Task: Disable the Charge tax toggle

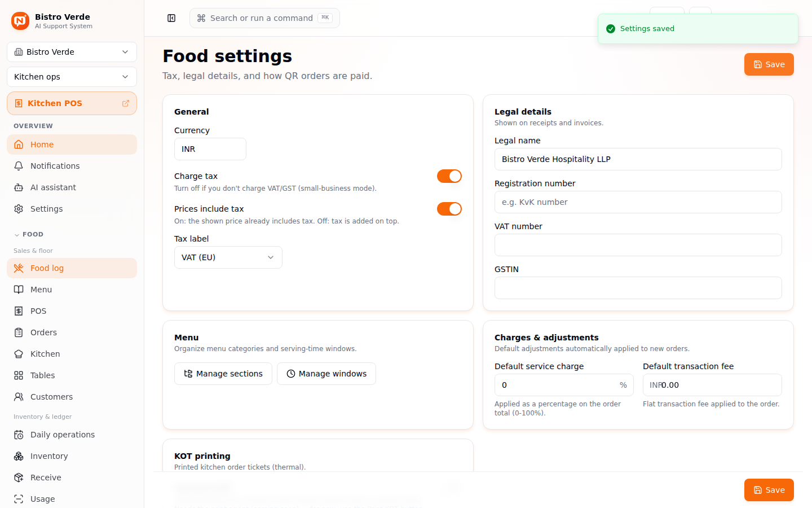Action: pos(449,176)
